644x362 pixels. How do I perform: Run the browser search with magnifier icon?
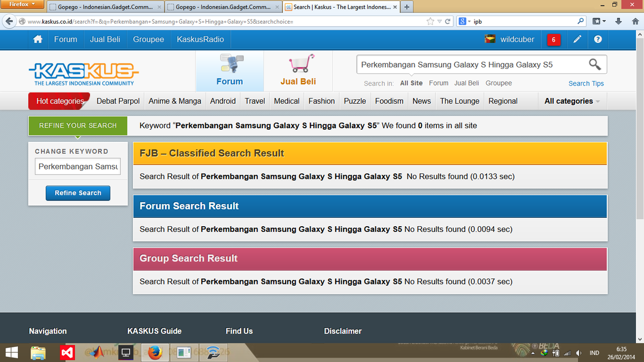click(x=581, y=22)
